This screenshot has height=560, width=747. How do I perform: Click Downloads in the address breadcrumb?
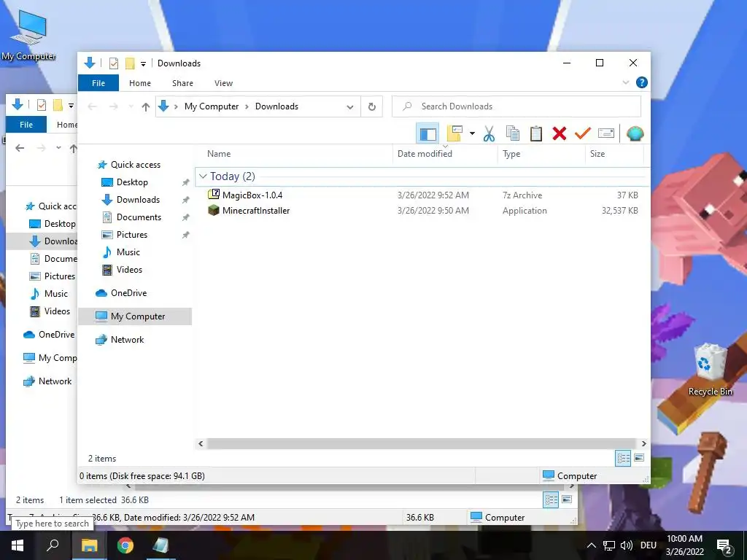[x=276, y=106]
